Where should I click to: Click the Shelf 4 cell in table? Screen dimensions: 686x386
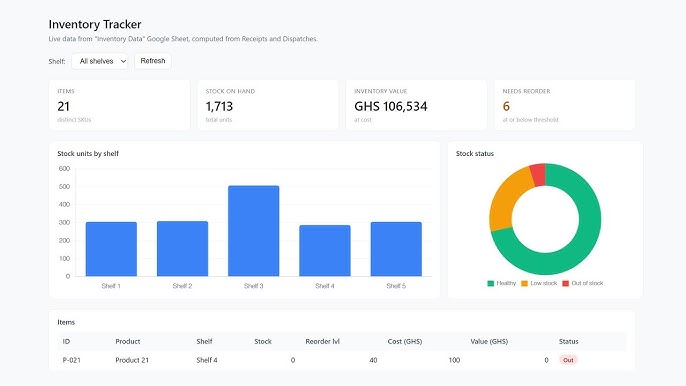[206, 360]
